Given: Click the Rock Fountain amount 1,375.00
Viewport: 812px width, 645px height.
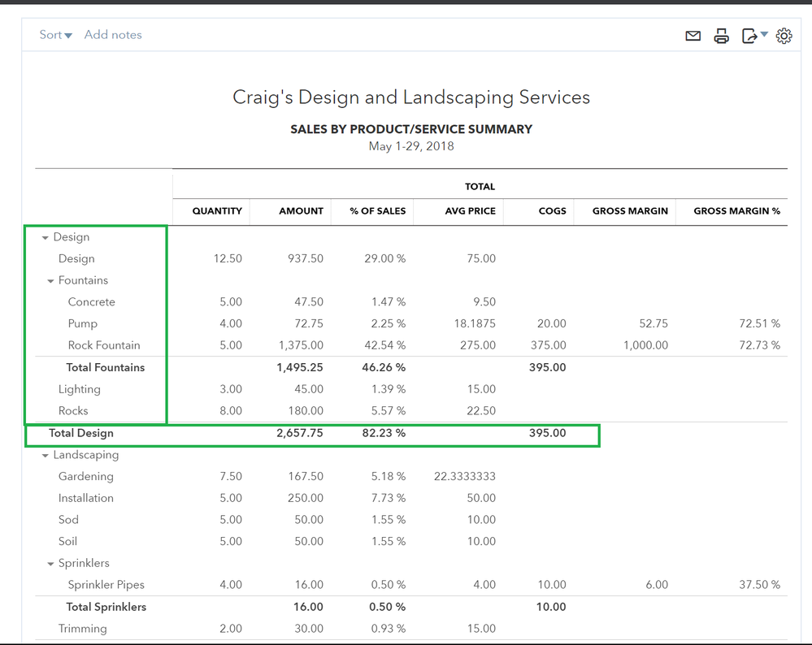Looking at the screenshot, I should (301, 345).
